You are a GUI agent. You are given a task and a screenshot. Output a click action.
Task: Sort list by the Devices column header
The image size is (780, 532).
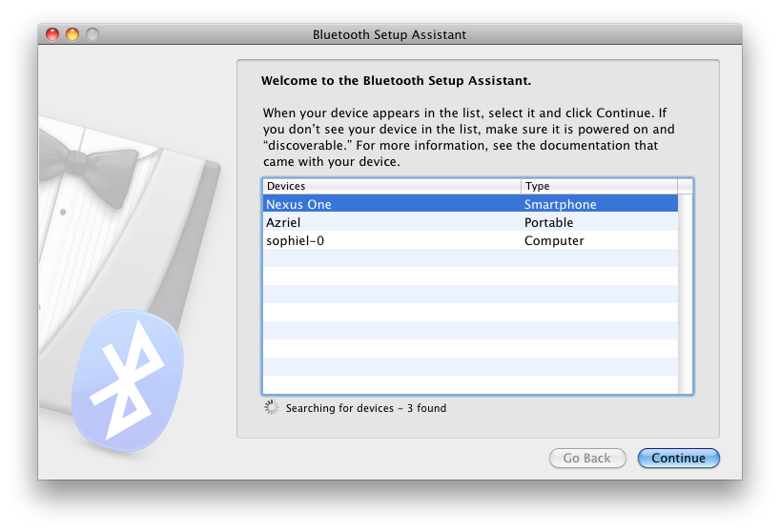(x=391, y=186)
